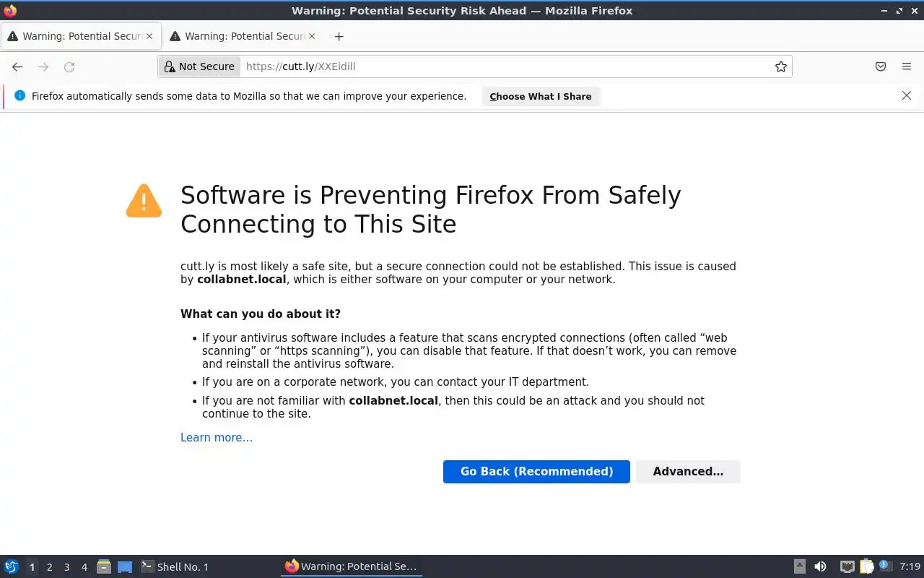Screen dimensions: 924x578
Task: Open the Save to Pocket icon
Action: pos(881,66)
